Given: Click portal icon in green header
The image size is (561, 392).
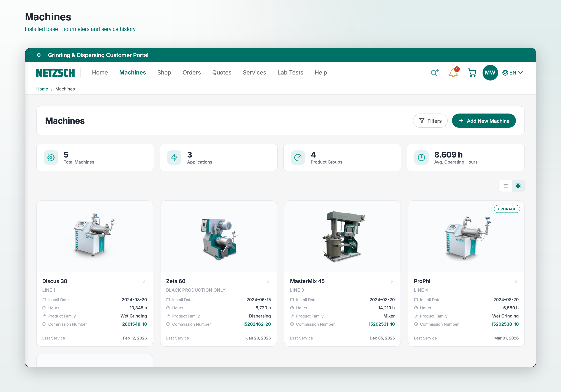Looking at the screenshot, I should 39,55.
